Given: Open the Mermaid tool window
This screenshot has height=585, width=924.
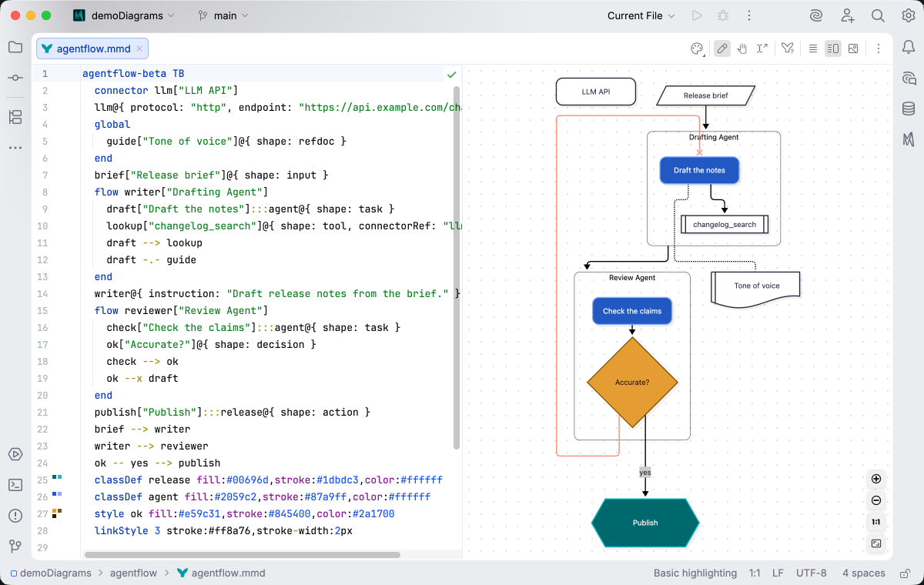Looking at the screenshot, I should [x=909, y=139].
